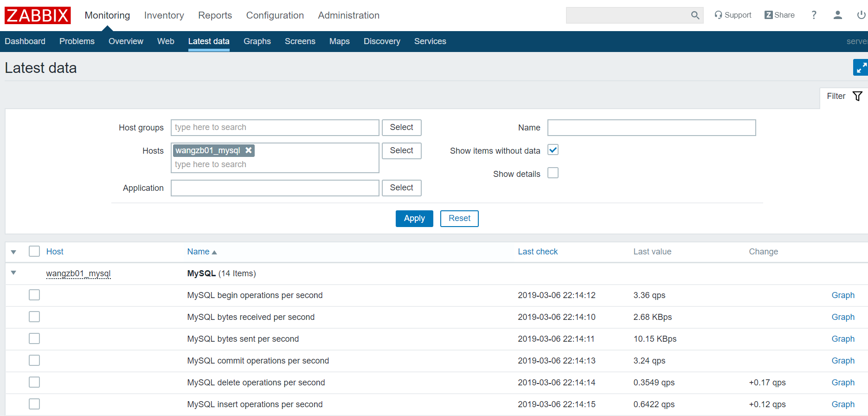
Task: Open the Administration menu
Action: (349, 15)
